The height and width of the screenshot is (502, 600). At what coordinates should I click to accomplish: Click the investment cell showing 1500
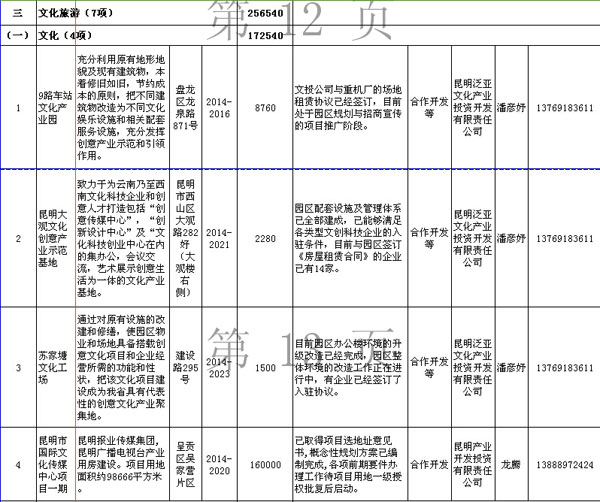point(265,368)
